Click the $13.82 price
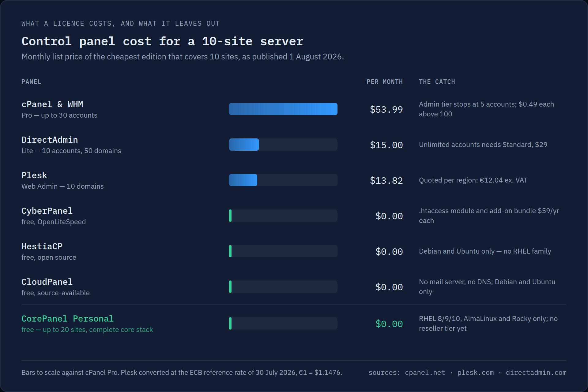This screenshot has width=588, height=392. coord(386,180)
